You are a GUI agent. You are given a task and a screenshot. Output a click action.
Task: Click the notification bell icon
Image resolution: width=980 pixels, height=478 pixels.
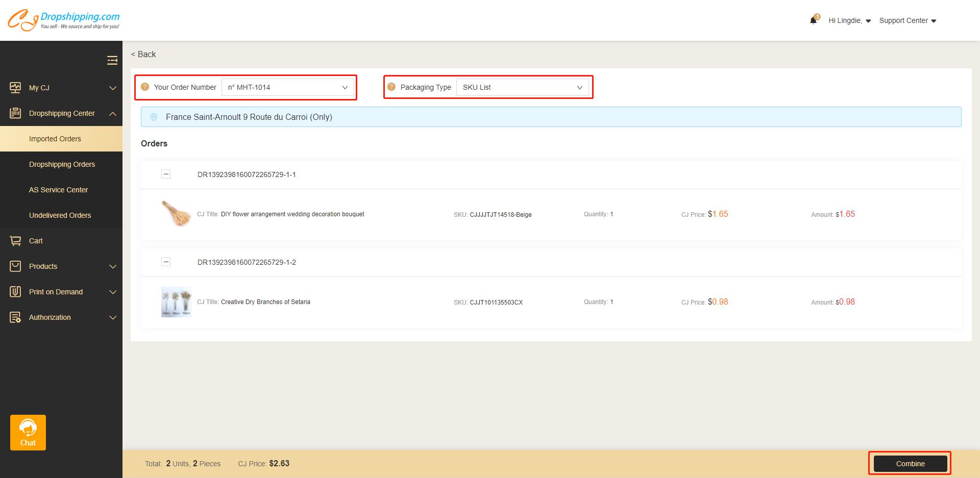click(x=813, y=20)
